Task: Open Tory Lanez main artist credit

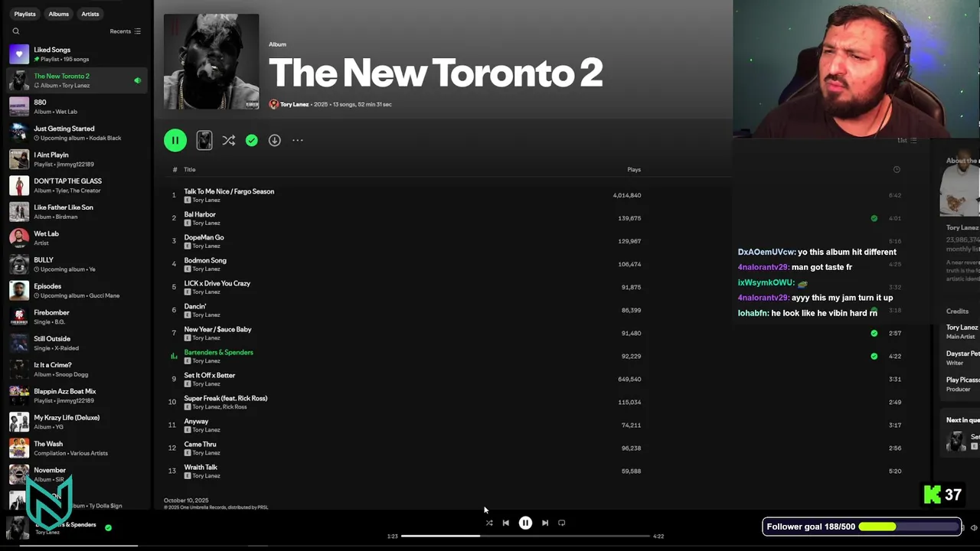Action: coord(962,328)
